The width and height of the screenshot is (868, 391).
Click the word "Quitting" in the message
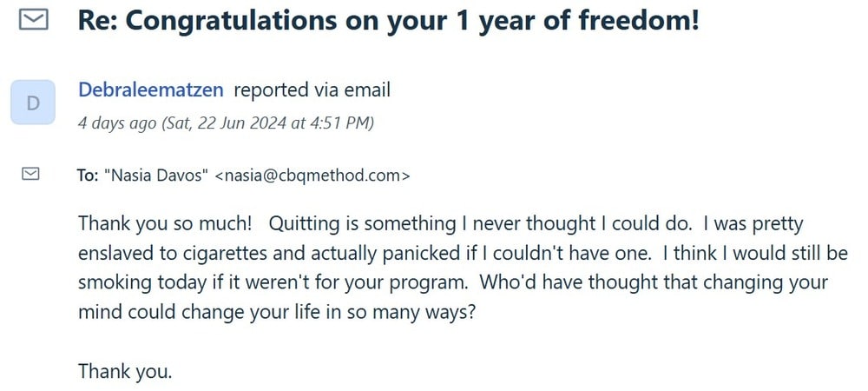303,223
